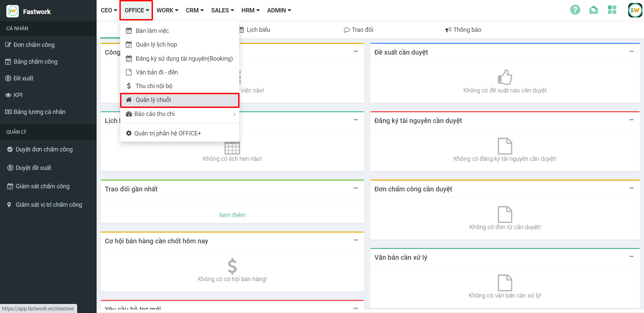Open Giám sát vị trí chấm công
This screenshot has width=644, height=313.
49,205
